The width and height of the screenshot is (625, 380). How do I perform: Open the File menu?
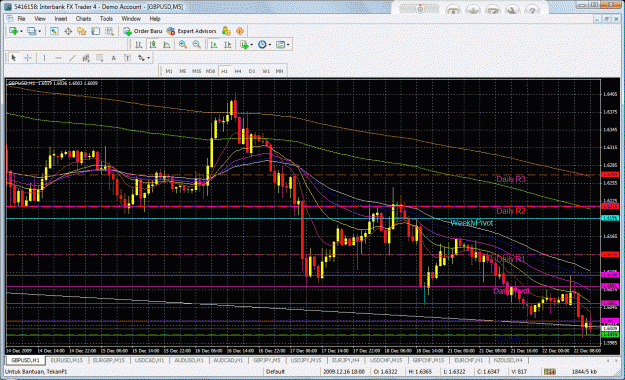(21, 19)
